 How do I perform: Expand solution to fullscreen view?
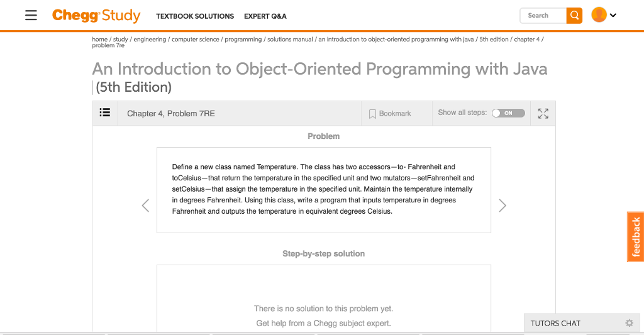tap(543, 113)
